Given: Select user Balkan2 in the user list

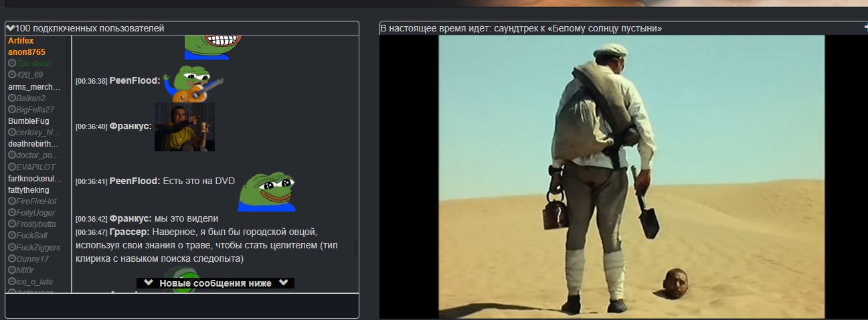Looking at the screenshot, I should pos(31,98).
